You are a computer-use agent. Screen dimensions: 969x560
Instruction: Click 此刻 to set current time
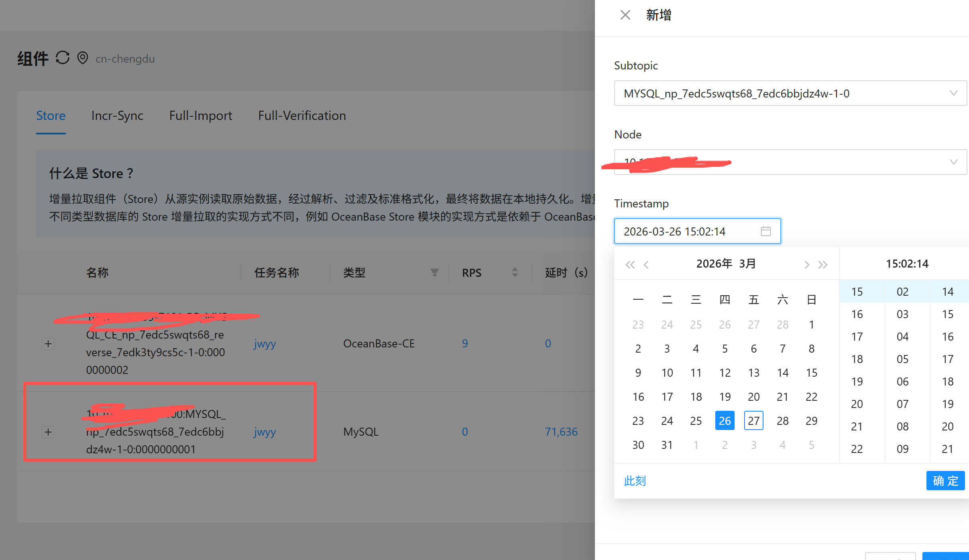pos(635,481)
